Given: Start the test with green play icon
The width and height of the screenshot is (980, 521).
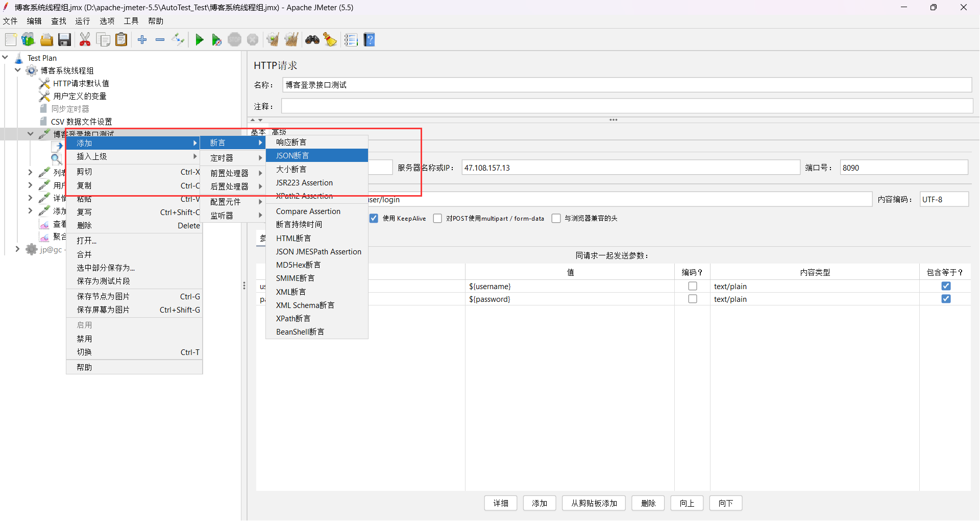Looking at the screenshot, I should pos(200,40).
